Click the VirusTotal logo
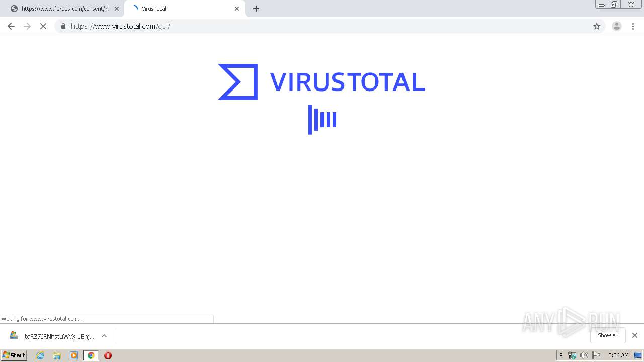The image size is (644, 362). 321,82
